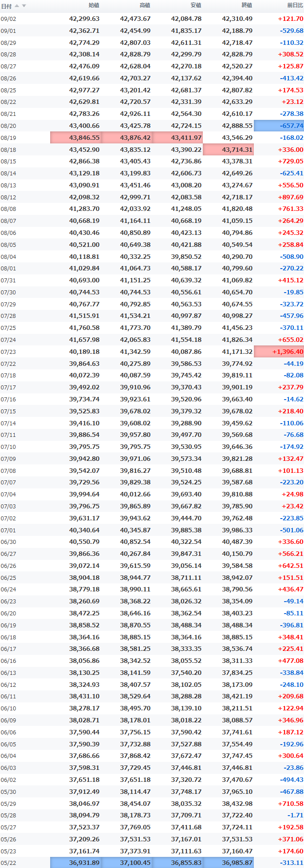This screenshot has height=868, width=304.
Task: Select the closing value 37,724.11
Action: tap(237, 827)
